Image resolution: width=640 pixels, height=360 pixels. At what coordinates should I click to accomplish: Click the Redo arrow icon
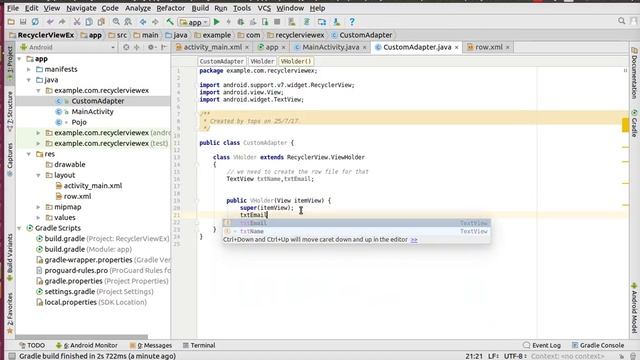pos(62,22)
